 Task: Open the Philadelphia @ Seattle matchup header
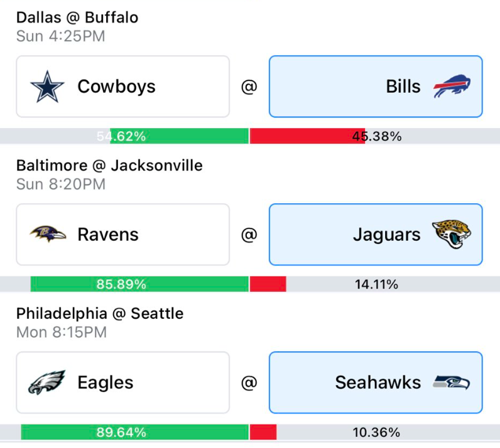tap(100, 313)
